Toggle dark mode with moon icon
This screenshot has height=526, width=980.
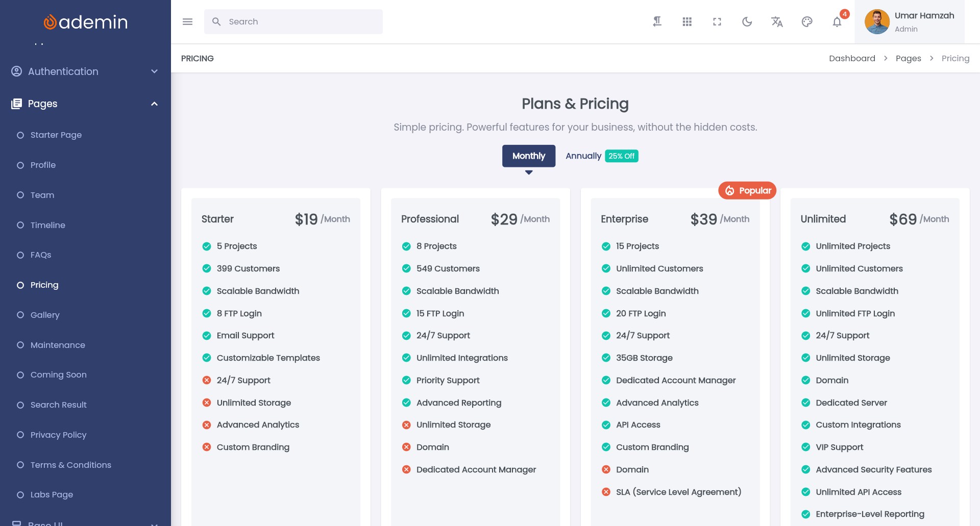point(747,21)
